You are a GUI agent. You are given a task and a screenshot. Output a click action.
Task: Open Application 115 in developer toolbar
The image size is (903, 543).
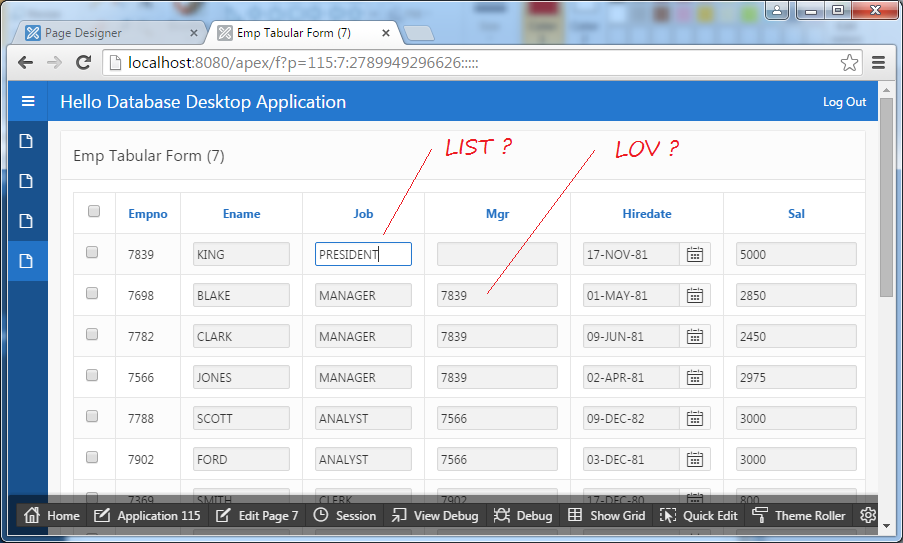pos(147,515)
